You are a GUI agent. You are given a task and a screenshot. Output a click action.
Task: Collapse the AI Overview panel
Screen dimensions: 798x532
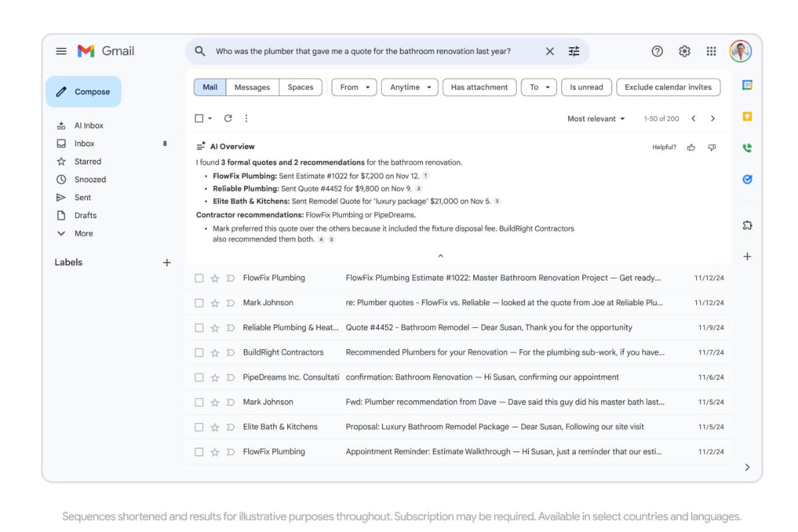pyautogui.click(x=440, y=256)
